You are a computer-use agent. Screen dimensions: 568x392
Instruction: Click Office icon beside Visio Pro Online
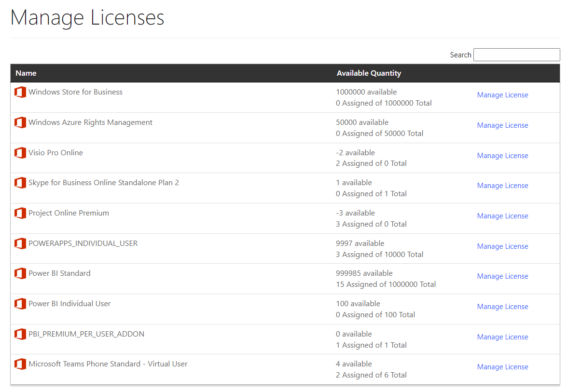pos(20,153)
